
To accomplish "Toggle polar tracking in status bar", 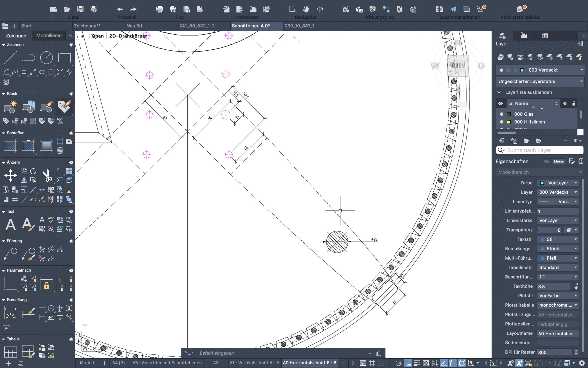I will pyautogui.click(x=399, y=363).
